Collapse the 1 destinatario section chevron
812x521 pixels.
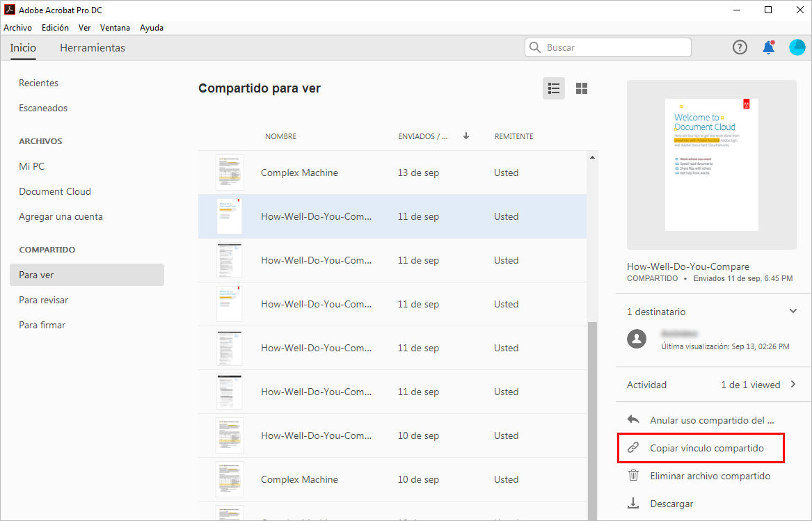(793, 311)
